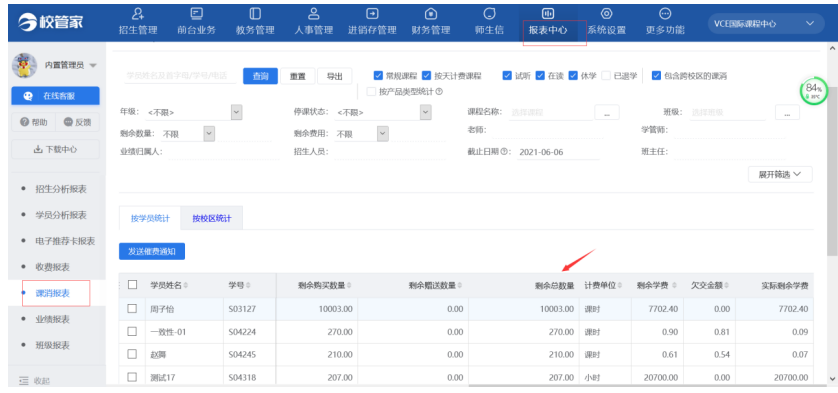Sort by 剩余购买数量 column sort icon

(x=350, y=286)
